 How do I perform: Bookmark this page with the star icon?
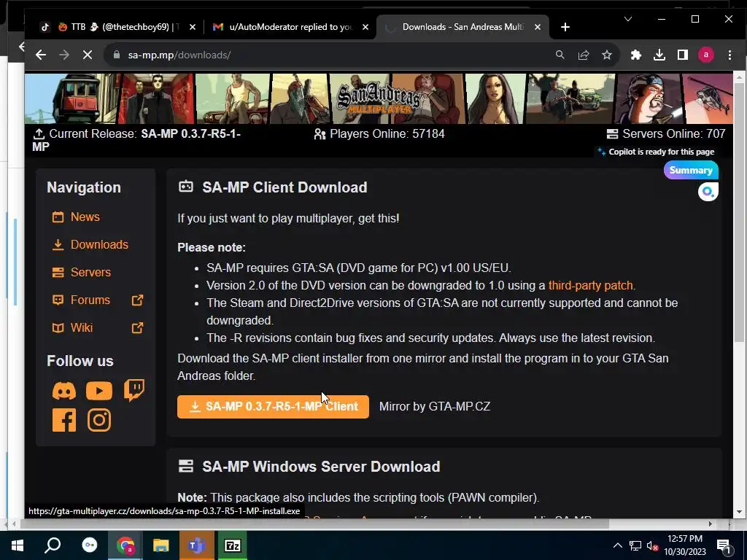pos(607,55)
